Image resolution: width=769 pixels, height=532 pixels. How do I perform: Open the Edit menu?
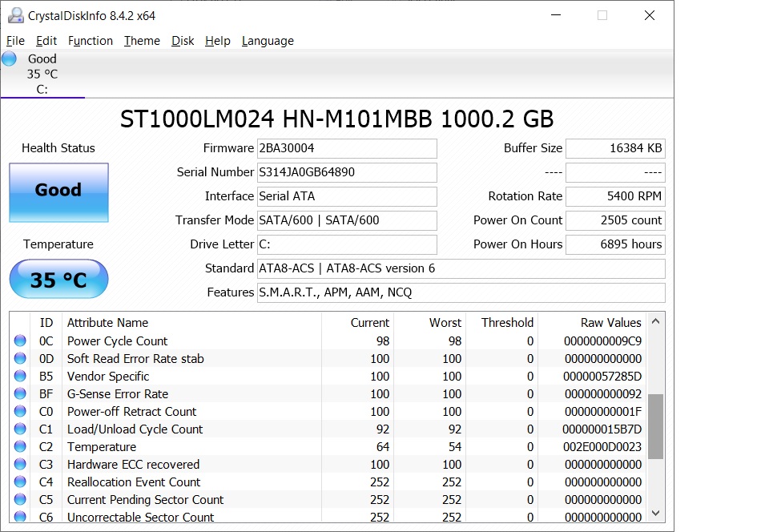click(46, 41)
